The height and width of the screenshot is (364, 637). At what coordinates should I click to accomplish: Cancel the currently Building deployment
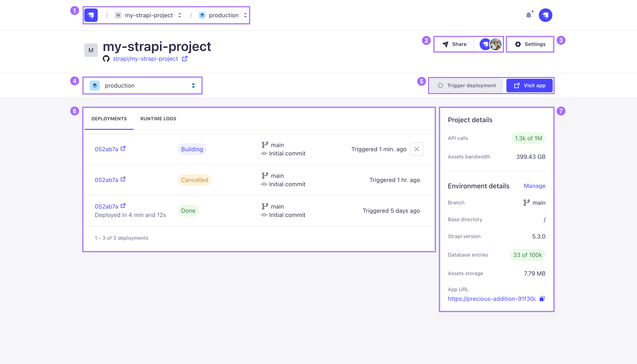[x=416, y=149]
